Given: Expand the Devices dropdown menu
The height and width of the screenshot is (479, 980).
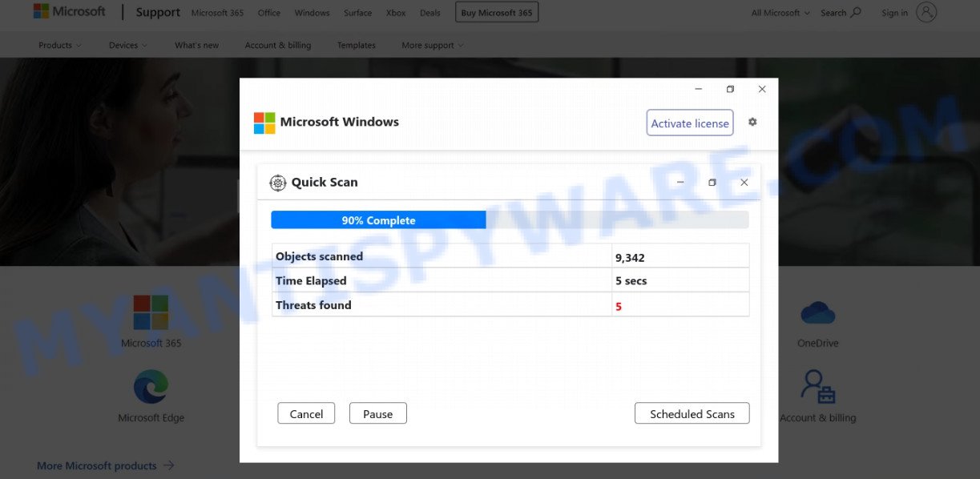Looking at the screenshot, I should 128,46.
